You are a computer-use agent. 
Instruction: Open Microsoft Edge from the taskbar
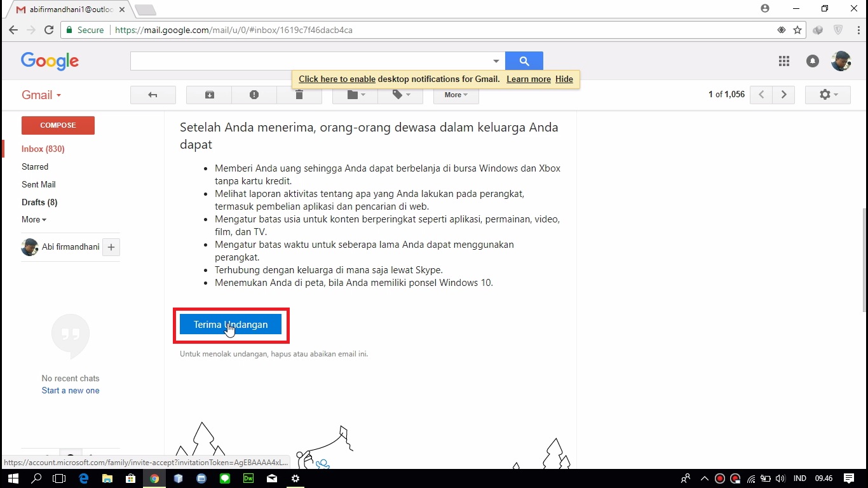tap(83, 478)
